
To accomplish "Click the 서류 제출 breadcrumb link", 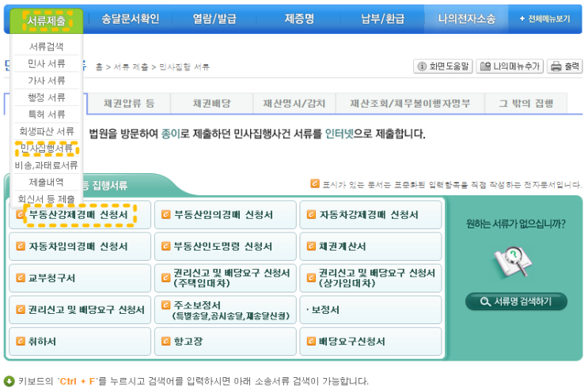I will (131, 67).
